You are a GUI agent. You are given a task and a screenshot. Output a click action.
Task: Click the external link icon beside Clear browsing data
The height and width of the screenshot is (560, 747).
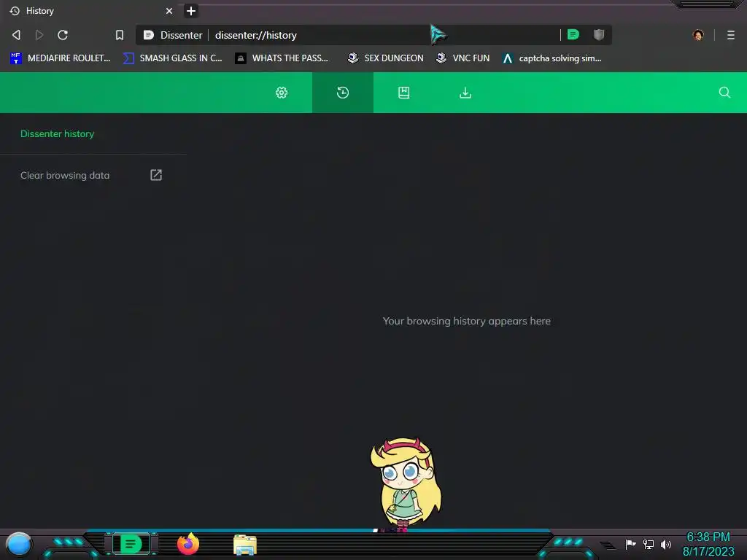[x=156, y=175]
